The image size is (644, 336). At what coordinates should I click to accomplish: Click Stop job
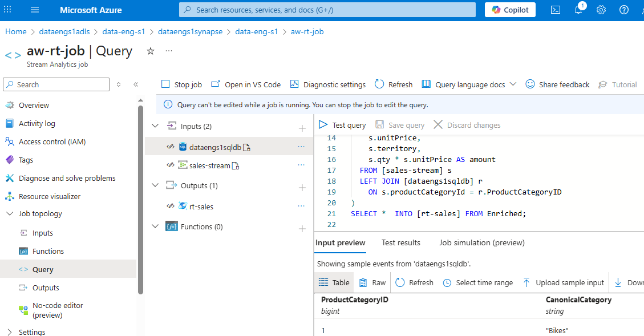coord(182,84)
